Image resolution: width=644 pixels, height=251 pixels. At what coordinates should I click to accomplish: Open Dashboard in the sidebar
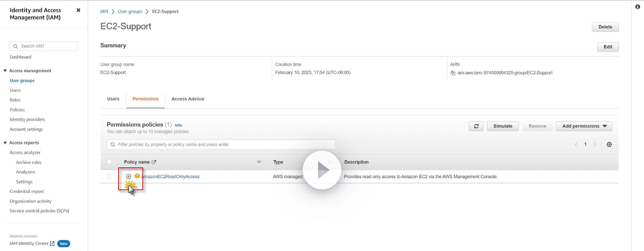tap(21, 57)
